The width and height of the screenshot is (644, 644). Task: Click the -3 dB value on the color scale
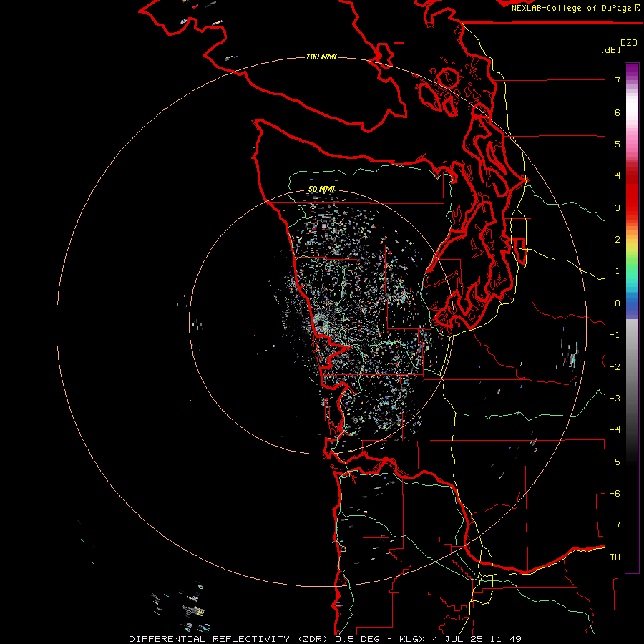coord(615,399)
